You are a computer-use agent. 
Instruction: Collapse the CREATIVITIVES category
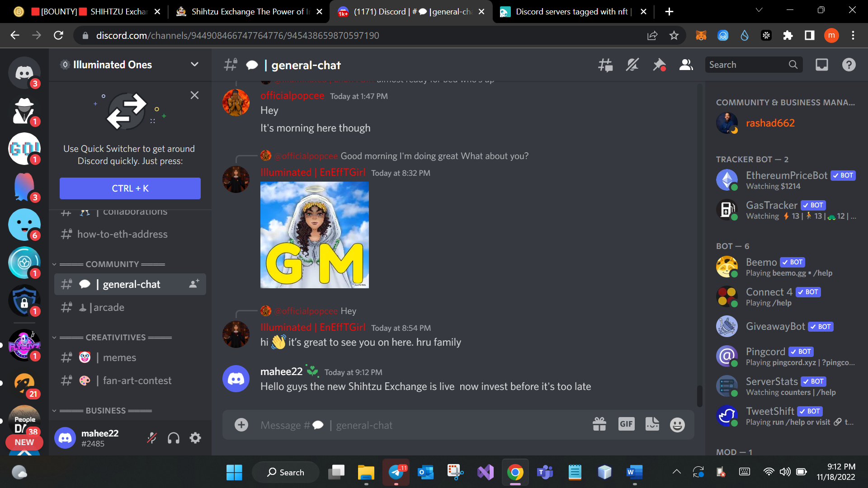pyautogui.click(x=112, y=338)
